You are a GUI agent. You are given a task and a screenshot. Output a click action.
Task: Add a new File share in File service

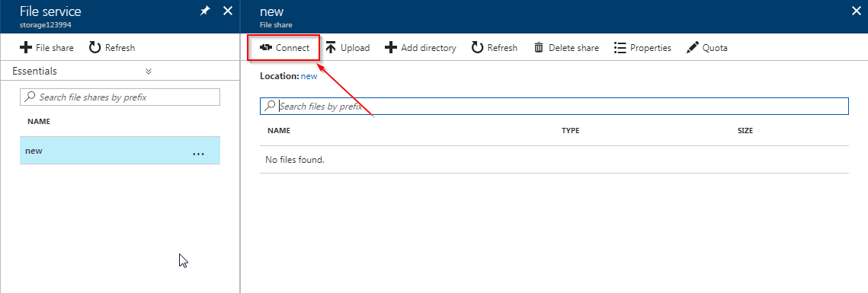tap(46, 48)
